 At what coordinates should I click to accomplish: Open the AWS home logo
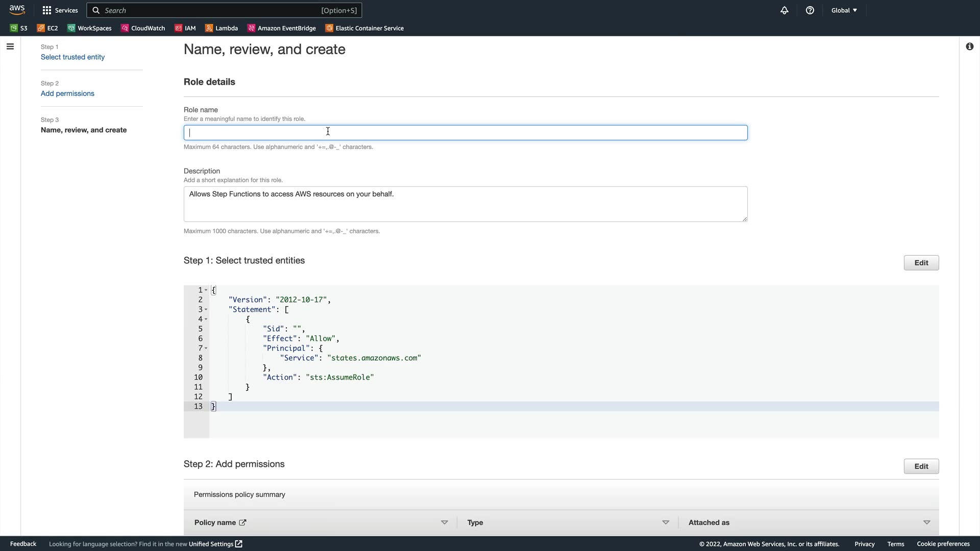[17, 10]
